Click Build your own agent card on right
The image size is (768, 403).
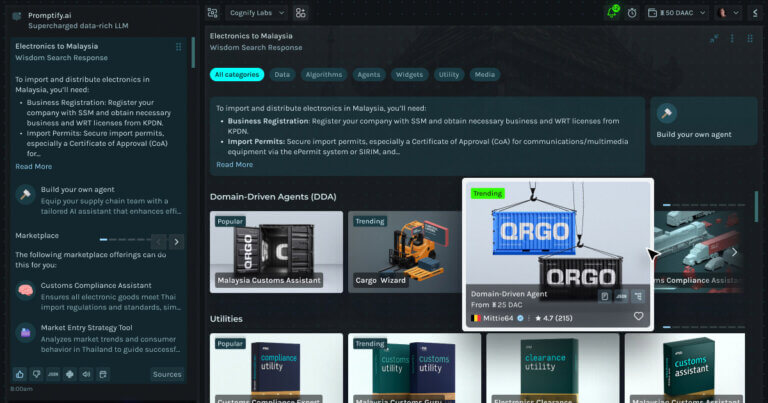coord(703,121)
